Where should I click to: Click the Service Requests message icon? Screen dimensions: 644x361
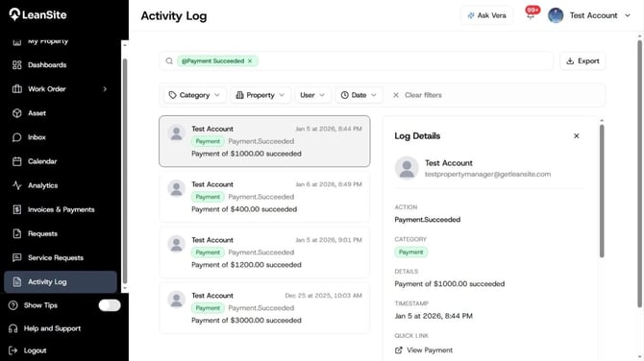coord(17,257)
